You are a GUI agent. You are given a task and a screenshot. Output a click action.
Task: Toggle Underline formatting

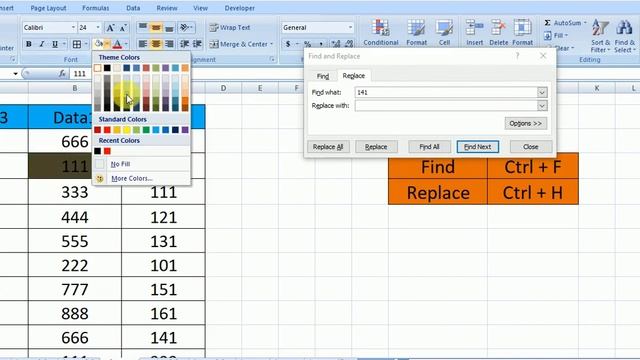55,44
